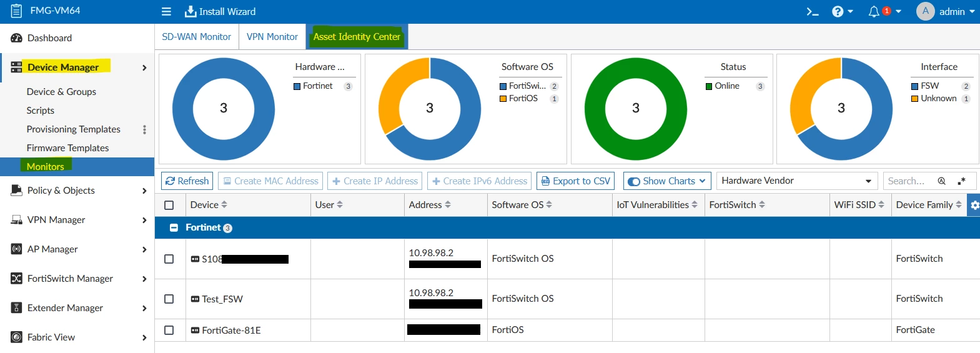
Task: Click the search magnifier icon
Action: point(941,181)
